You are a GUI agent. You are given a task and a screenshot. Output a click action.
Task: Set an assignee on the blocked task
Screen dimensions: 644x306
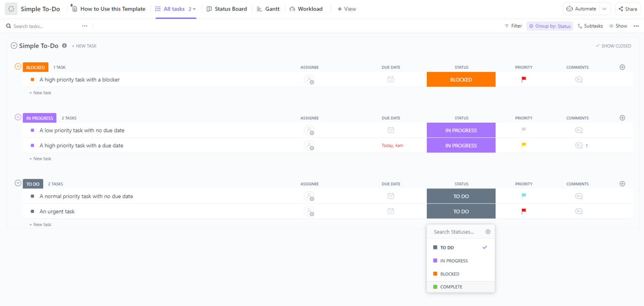click(x=309, y=80)
